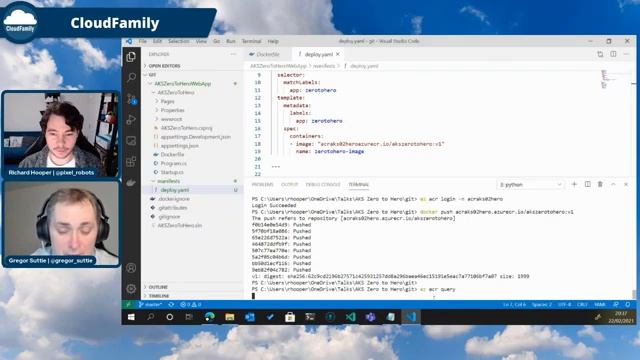Click the Ln, Col cursor position indicator
This screenshot has width=640, height=360.
(514, 304)
